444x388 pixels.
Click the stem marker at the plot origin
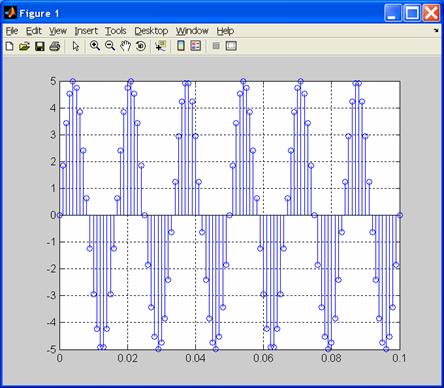[60, 215]
